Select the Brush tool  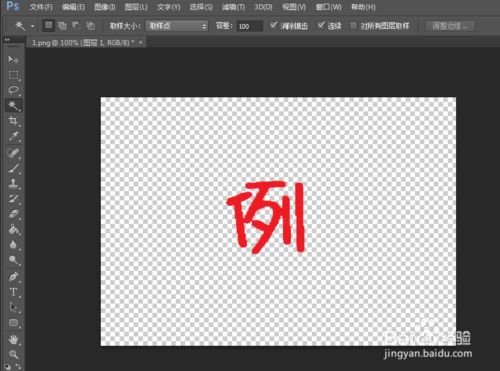pyautogui.click(x=13, y=169)
